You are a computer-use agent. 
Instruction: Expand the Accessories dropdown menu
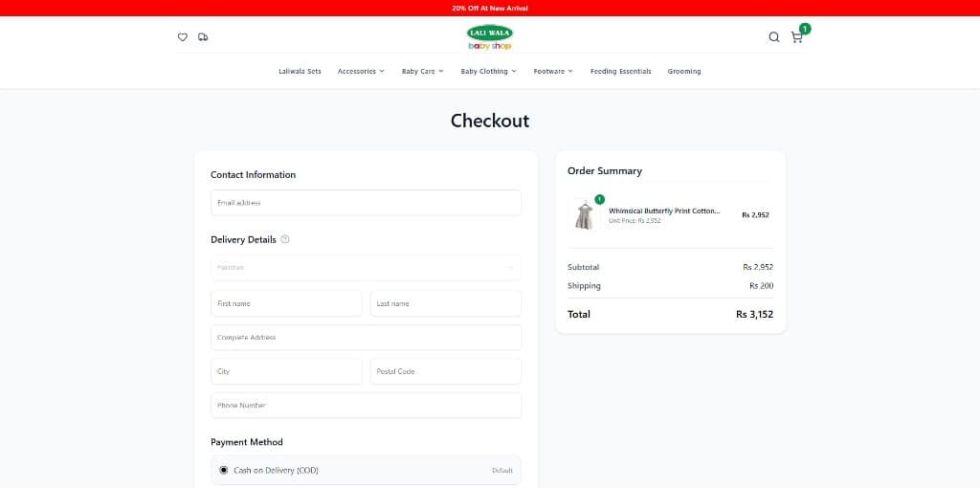pyautogui.click(x=361, y=71)
